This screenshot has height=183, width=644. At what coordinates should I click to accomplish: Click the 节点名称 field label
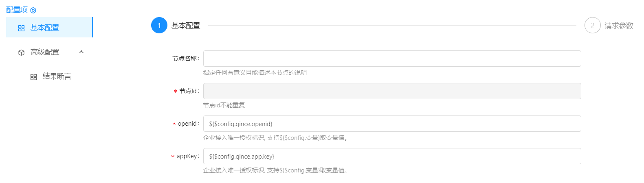pos(185,59)
